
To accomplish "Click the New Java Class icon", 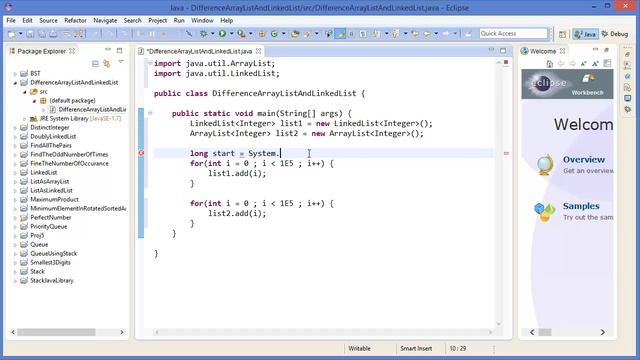I will click(275, 34).
